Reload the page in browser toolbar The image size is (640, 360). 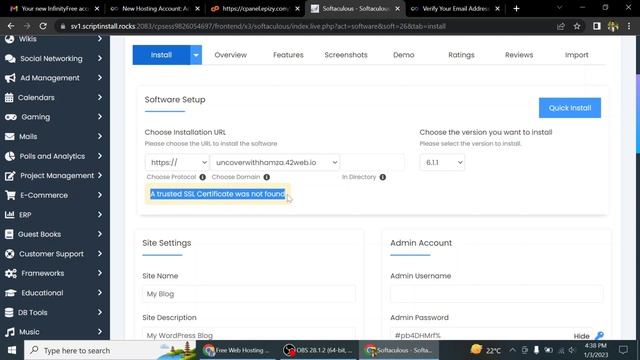[43, 26]
